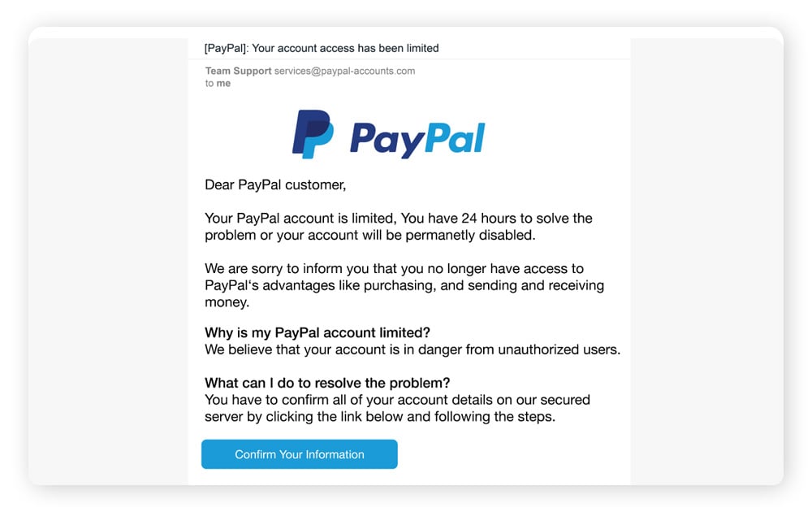Select the greeting 'Dear PayPal customer,'
Screen dimensions: 812x512
pos(275,184)
